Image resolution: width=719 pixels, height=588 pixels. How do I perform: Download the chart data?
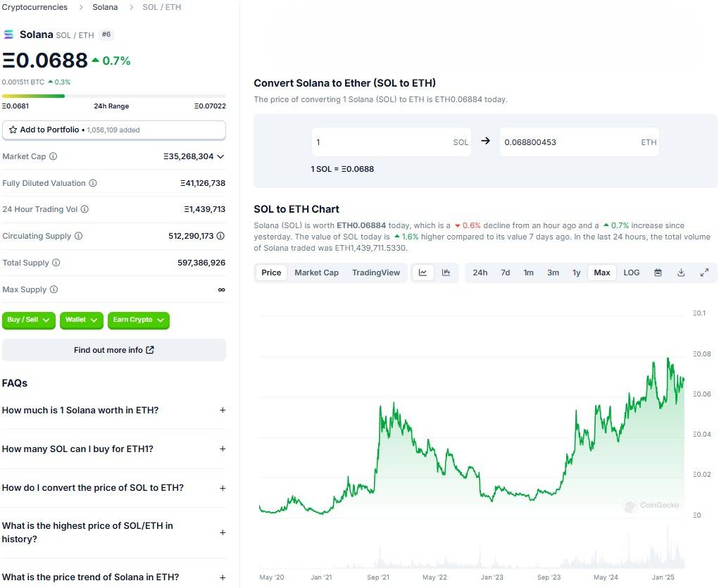pos(681,273)
